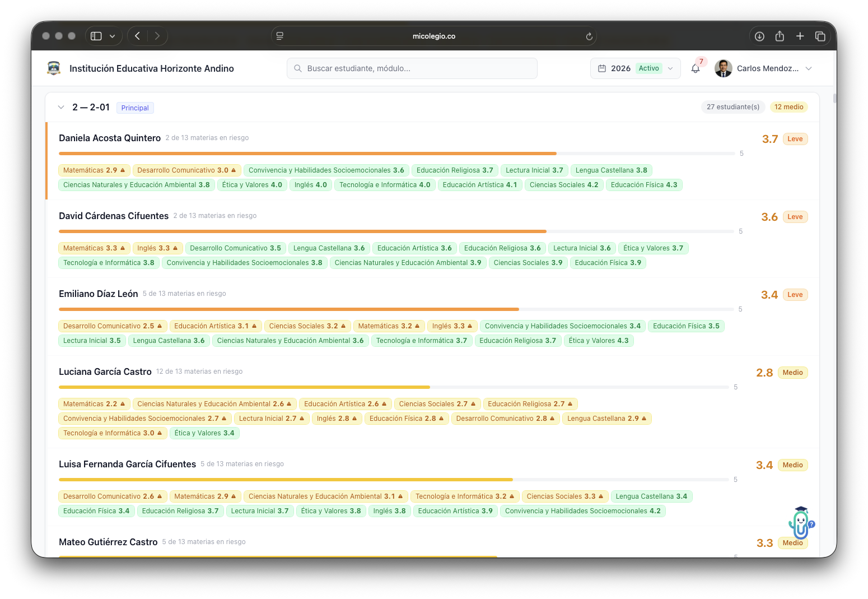Open the page reader icon in address bar

click(280, 36)
